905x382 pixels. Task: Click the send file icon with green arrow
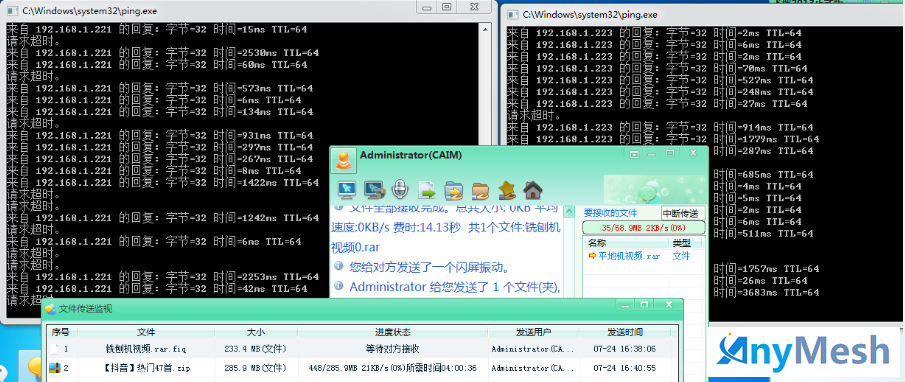pos(427,189)
